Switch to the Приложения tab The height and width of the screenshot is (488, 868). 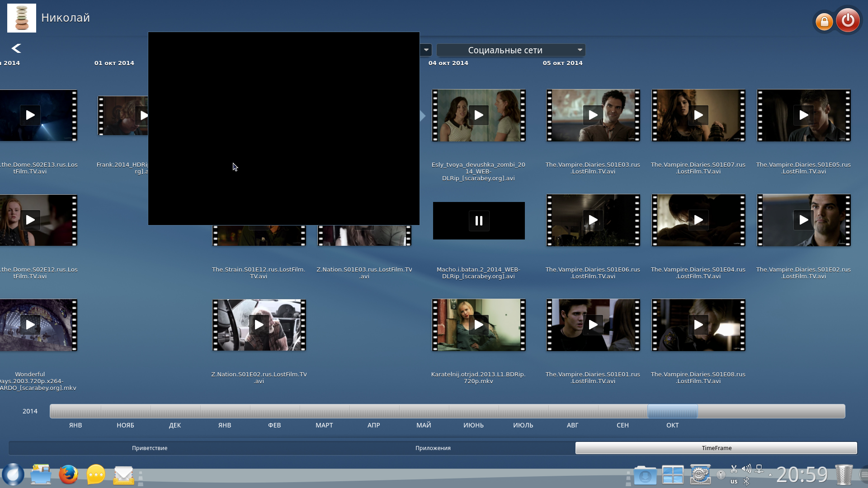tap(433, 448)
